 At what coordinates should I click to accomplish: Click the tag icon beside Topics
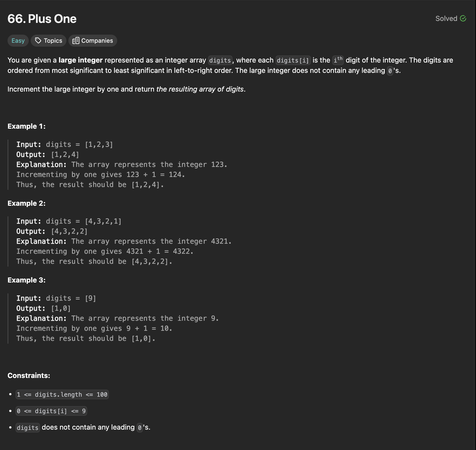click(38, 41)
